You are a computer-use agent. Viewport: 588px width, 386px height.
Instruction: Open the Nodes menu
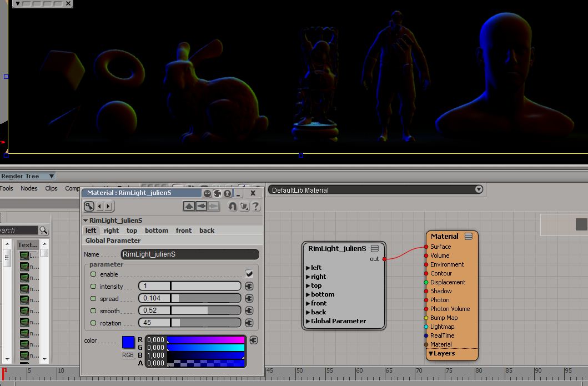tap(29, 188)
